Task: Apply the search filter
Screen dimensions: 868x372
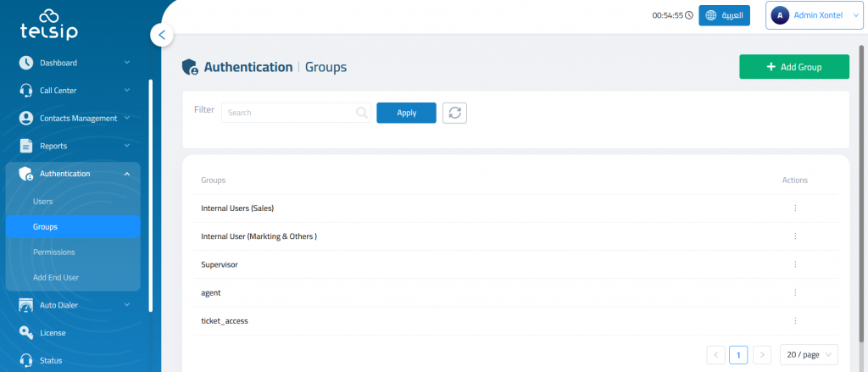Action: coord(406,113)
